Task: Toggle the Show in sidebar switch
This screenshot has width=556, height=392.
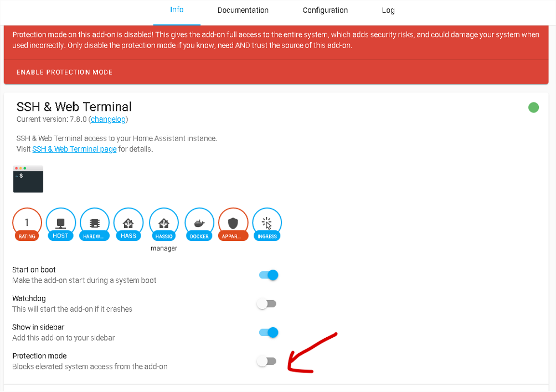Action: (x=269, y=332)
